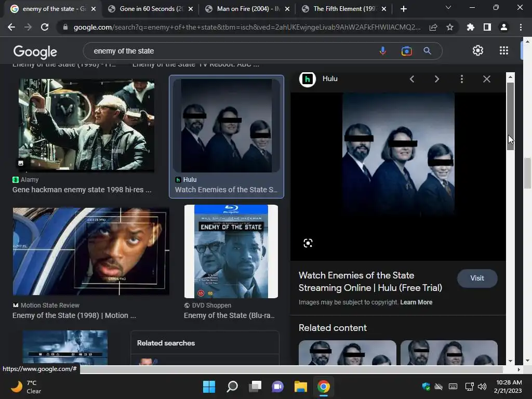Click Chrome icon on taskbar
Viewport: 532px width, 399px height.
coord(324,387)
